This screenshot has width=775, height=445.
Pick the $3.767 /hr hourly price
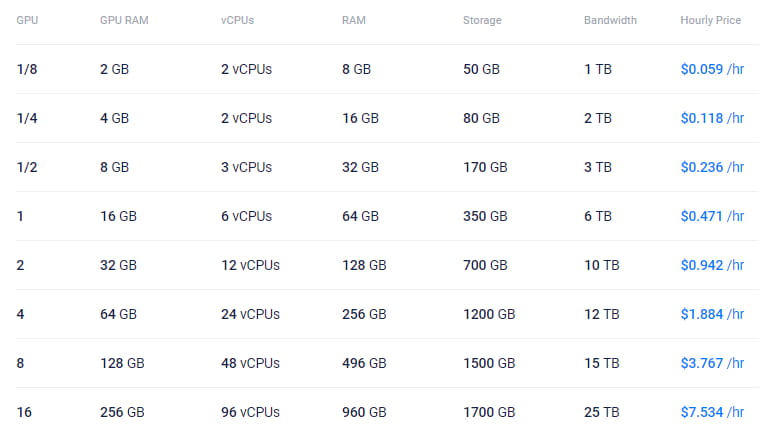(x=712, y=363)
